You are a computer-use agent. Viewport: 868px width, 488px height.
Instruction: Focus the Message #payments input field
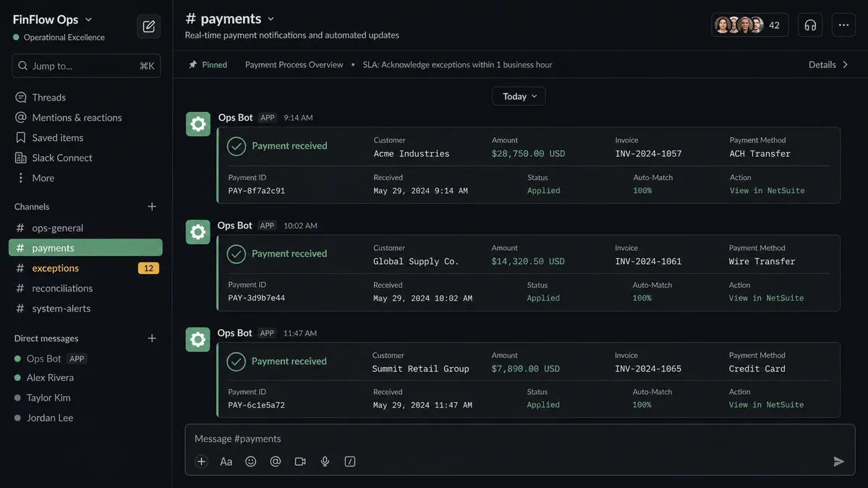[x=519, y=439]
